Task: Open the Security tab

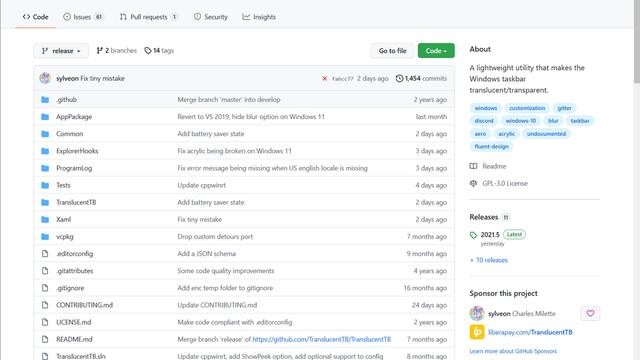Action: click(x=211, y=17)
